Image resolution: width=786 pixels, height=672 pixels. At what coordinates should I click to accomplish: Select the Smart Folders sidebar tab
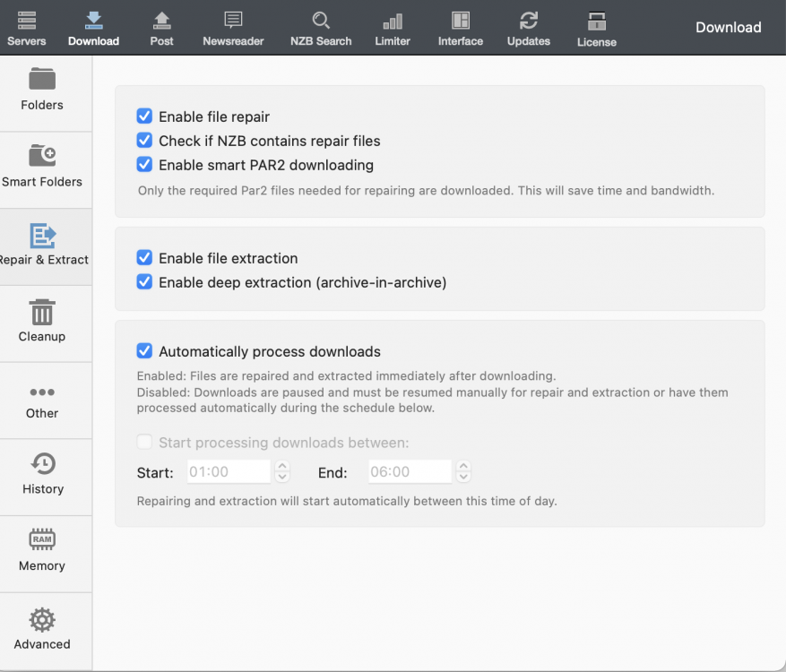pyautogui.click(x=42, y=168)
